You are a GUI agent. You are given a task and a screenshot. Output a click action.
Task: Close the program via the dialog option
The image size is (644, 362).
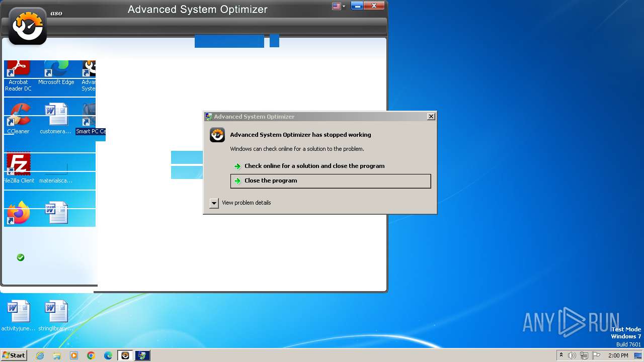(331, 181)
